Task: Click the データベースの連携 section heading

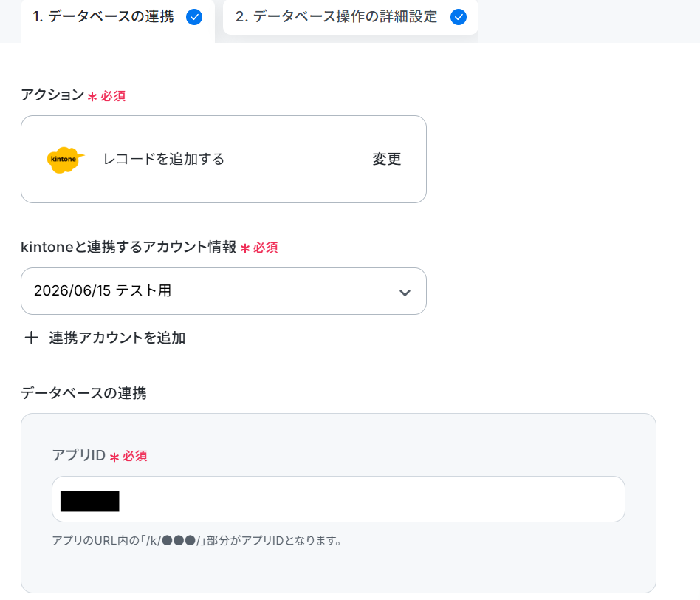Action: point(83,393)
